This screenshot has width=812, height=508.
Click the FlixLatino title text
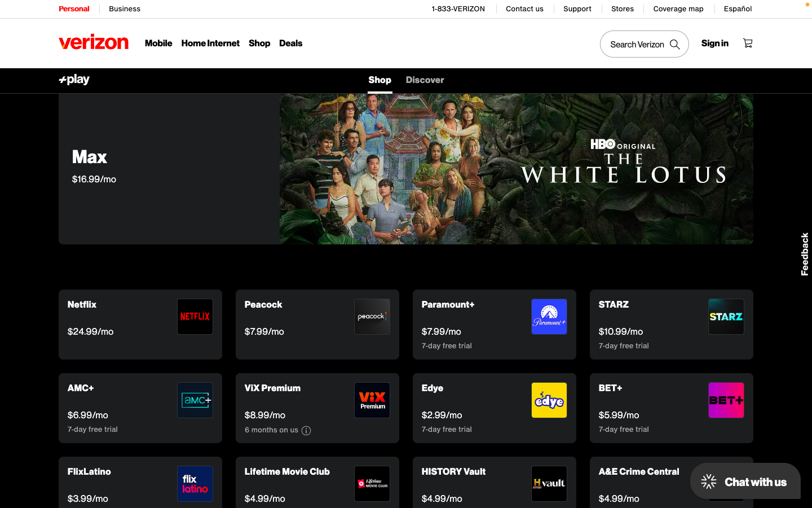coord(89,472)
